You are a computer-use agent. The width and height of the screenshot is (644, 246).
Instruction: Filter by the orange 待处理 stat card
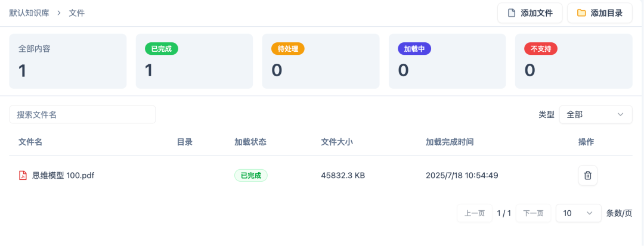tap(321, 61)
